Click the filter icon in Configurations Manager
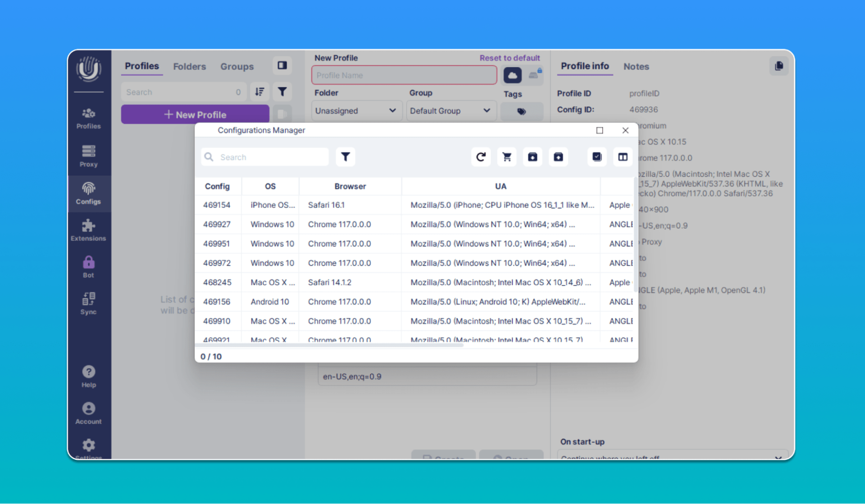Image resolution: width=865 pixels, height=504 pixels. [346, 157]
